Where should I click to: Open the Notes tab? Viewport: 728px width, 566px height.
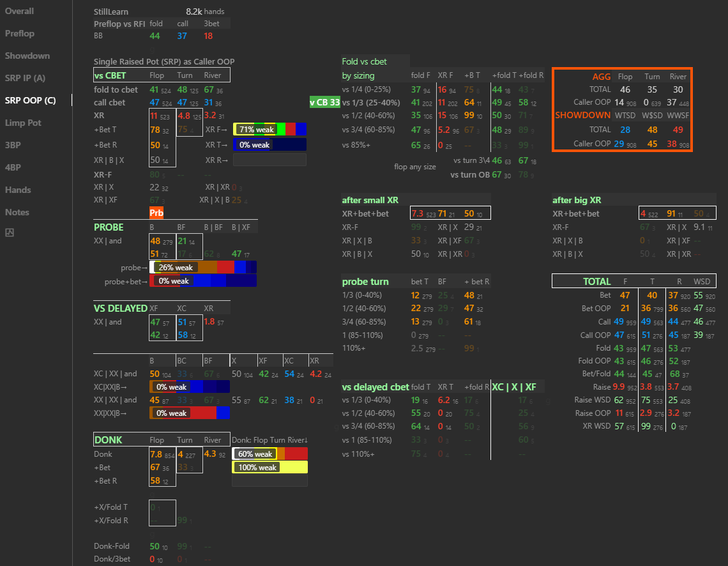click(x=17, y=211)
